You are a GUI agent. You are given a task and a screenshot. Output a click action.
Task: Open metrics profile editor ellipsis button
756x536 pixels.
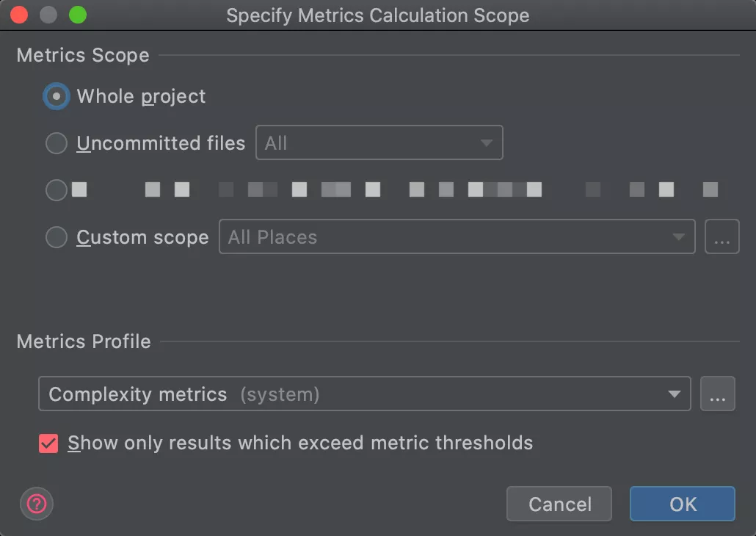click(x=717, y=394)
